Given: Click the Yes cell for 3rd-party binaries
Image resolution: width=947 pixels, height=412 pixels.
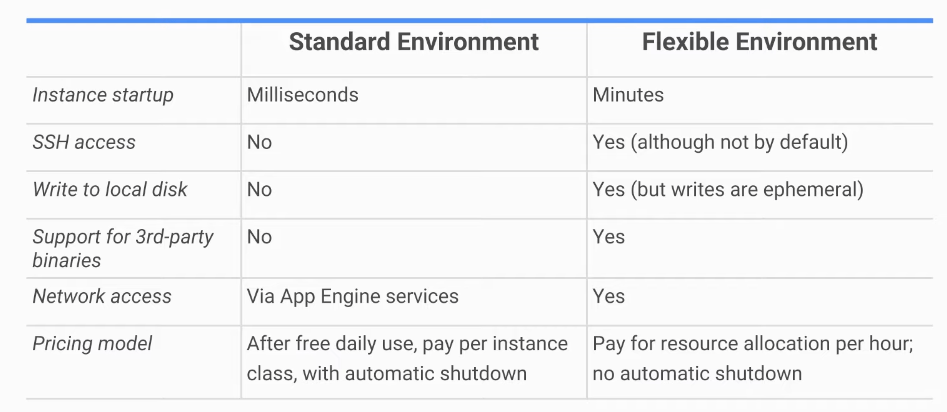Looking at the screenshot, I should [608, 237].
